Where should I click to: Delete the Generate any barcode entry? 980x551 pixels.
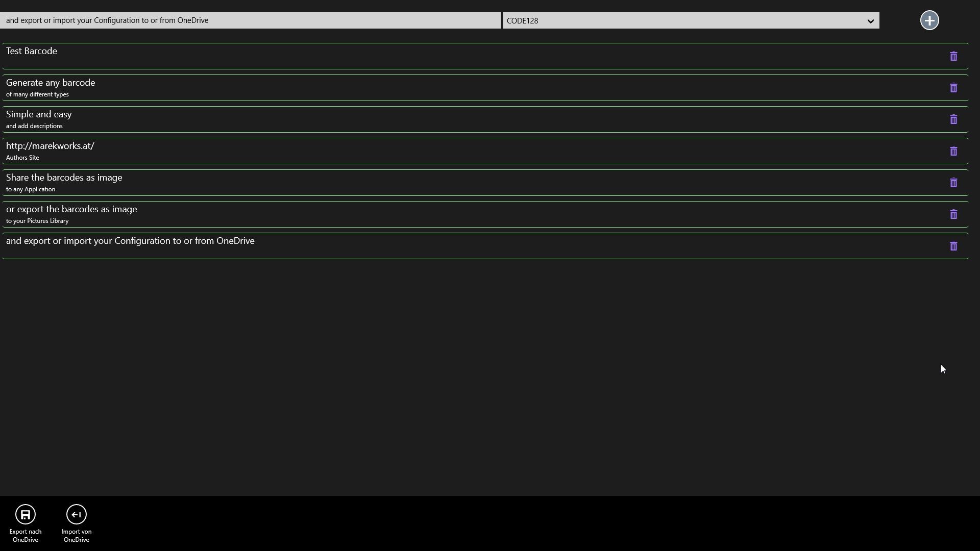(x=953, y=88)
